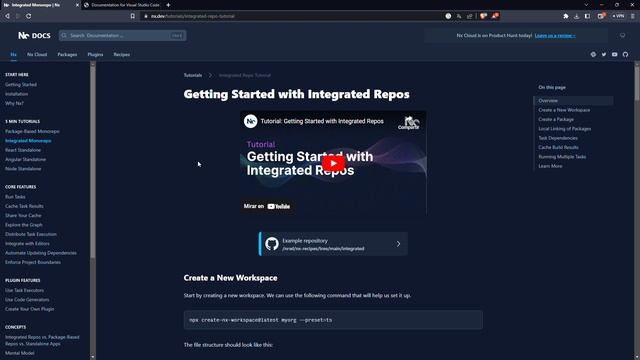This screenshot has width=640, height=360.
Task: Click the VPN button
Action: pyautogui.click(x=618, y=16)
